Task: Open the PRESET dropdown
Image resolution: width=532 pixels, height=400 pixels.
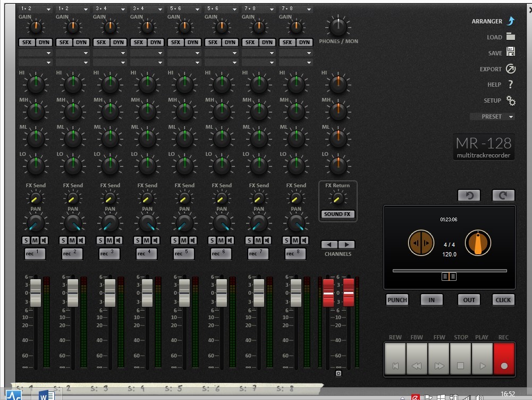Action: [493, 116]
